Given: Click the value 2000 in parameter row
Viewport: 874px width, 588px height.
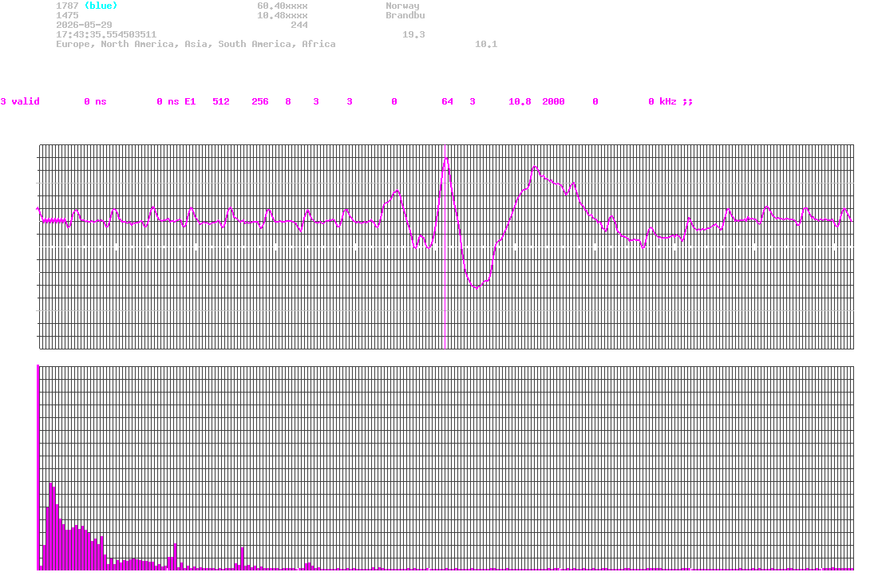Looking at the screenshot, I should coord(553,101).
